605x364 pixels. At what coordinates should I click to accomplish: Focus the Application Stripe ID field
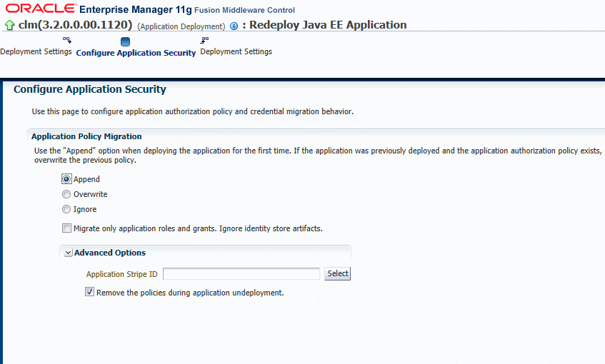tap(241, 274)
